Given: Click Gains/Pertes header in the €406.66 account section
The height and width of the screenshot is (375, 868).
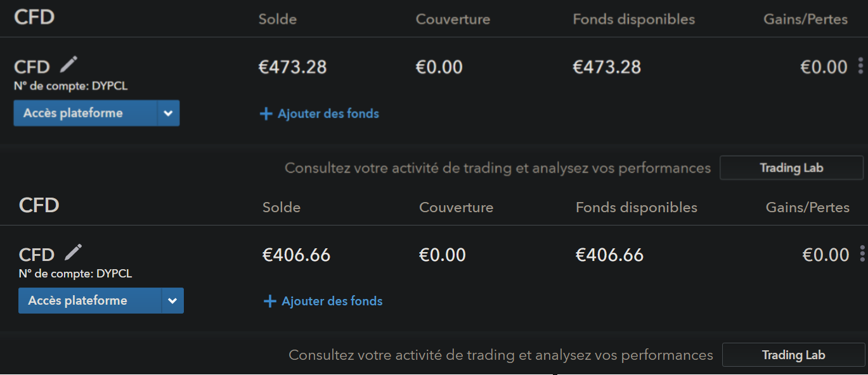Looking at the screenshot, I should pyautogui.click(x=808, y=207).
